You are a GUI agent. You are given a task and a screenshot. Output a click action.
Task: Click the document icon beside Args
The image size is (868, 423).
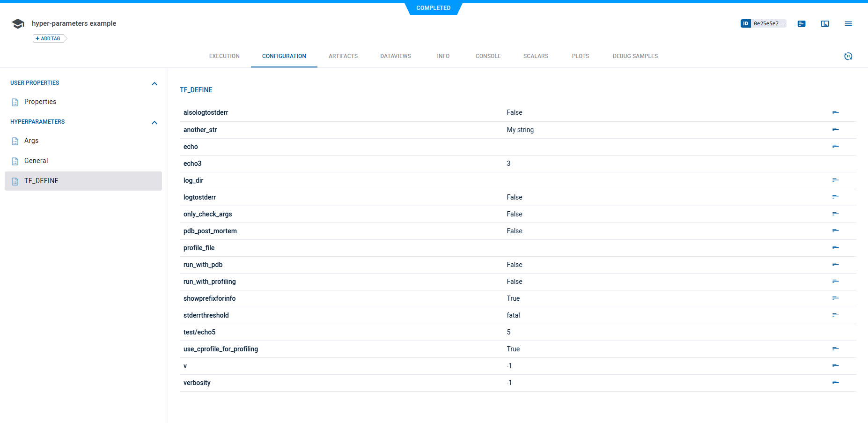point(15,141)
